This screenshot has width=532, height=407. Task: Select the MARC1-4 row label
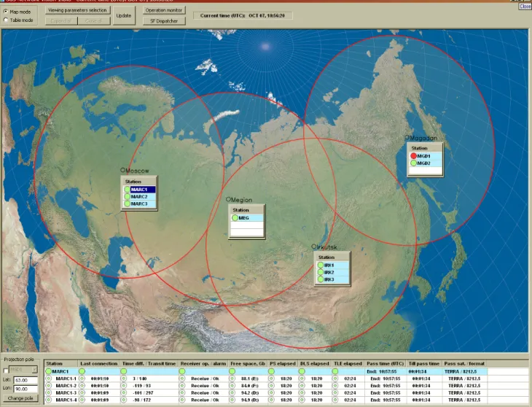pyautogui.click(x=66, y=400)
